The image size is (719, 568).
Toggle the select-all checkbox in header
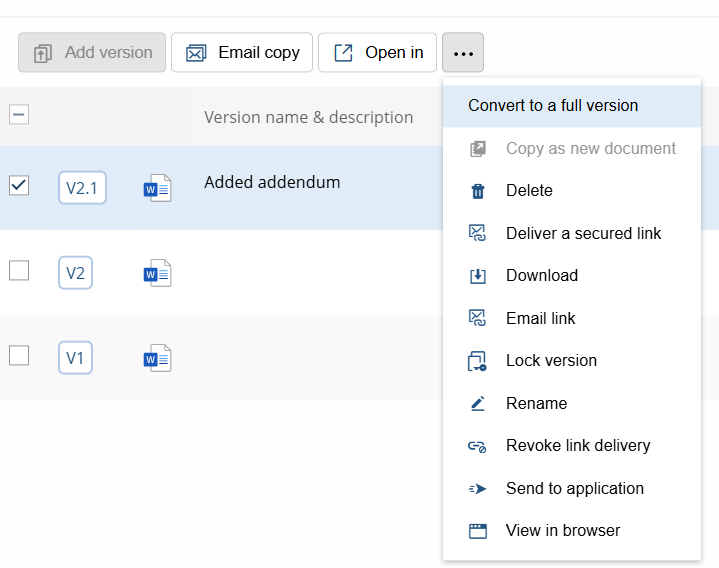point(19,114)
